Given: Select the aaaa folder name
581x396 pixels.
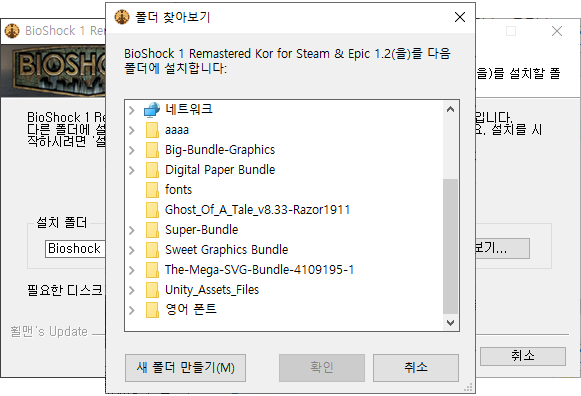Looking at the screenshot, I should pos(177,130).
